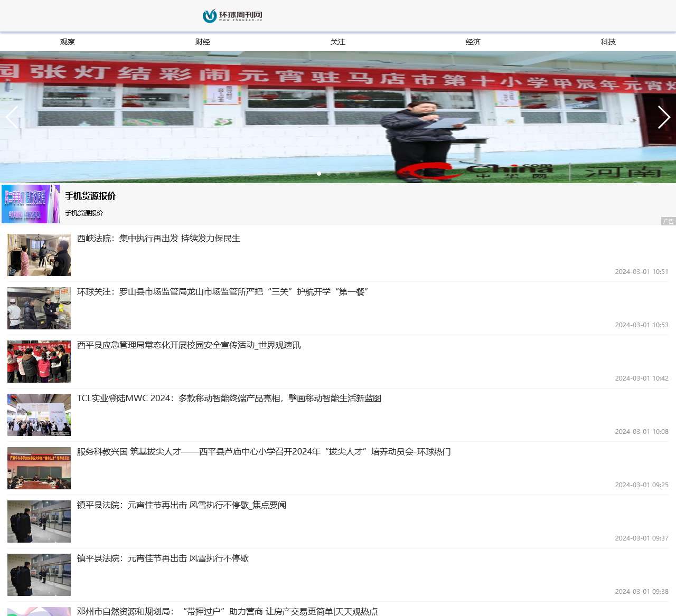
Task: Click timestamp 2024-03-01 10:51
Action: point(642,272)
